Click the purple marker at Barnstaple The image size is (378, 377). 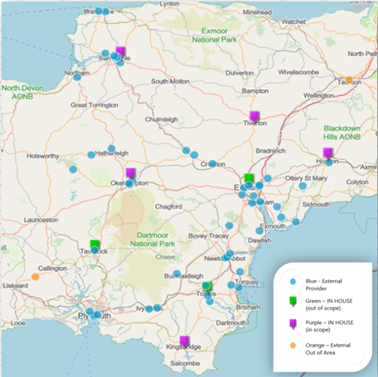(x=120, y=52)
